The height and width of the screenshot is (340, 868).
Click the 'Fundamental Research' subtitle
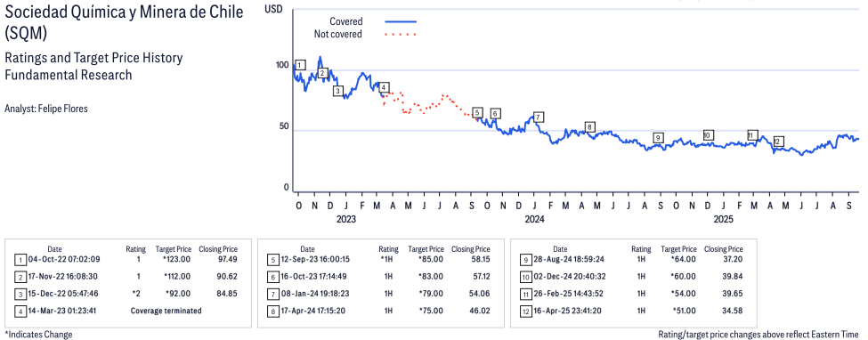pos(68,74)
